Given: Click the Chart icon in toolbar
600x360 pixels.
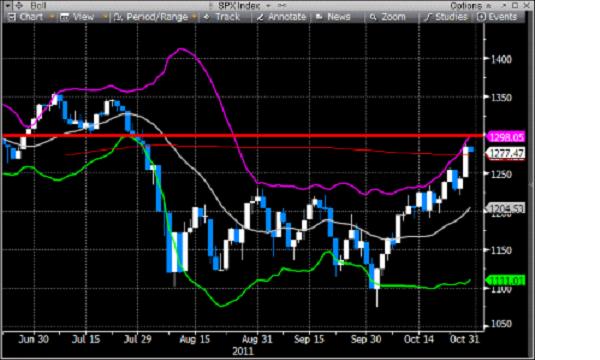Looking at the screenshot, I should tap(12, 17).
